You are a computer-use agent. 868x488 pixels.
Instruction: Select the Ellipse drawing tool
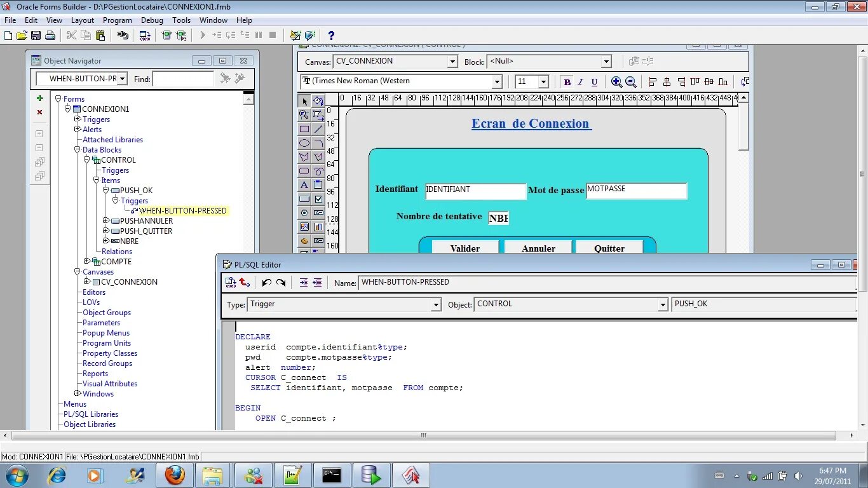click(x=304, y=141)
